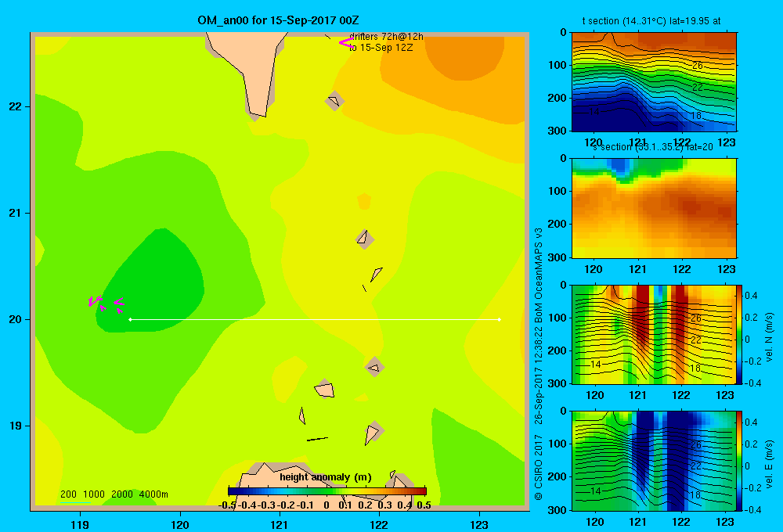Click the longitude label "123" on the main map
This screenshot has width=783, height=532.
(479, 524)
